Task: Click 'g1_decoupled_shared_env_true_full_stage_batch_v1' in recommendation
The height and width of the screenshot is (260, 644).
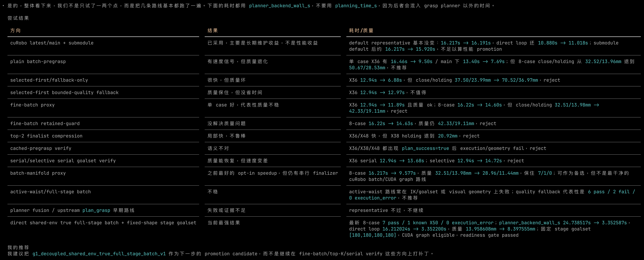Action: 99,254
